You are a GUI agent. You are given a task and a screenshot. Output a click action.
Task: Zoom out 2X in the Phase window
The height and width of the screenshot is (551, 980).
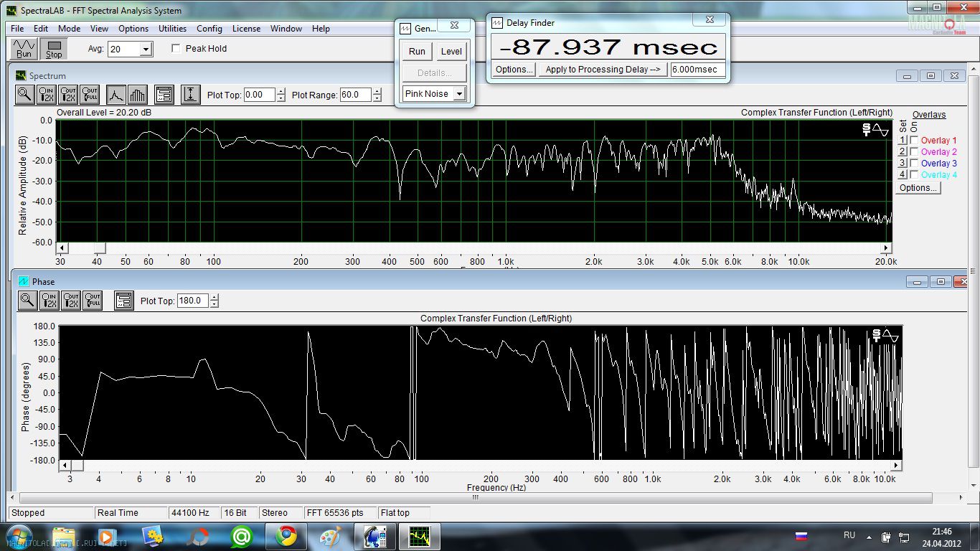pyautogui.click(x=70, y=301)
